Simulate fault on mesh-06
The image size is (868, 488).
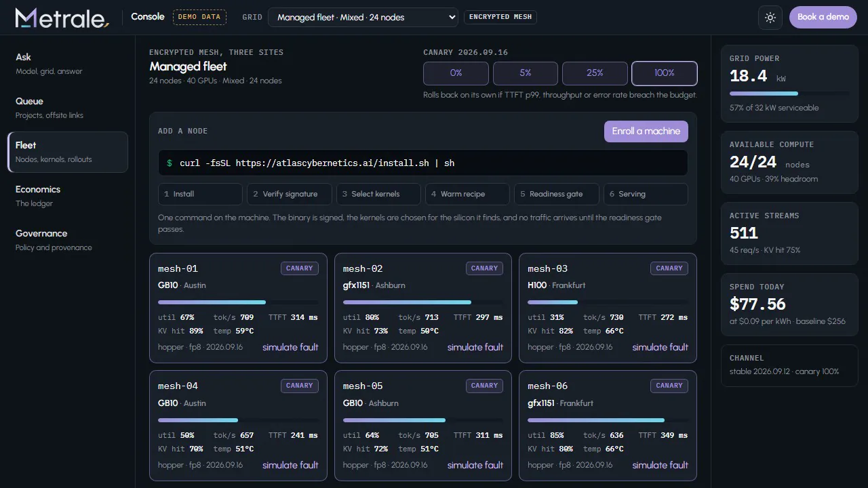[x=660, y=465]
